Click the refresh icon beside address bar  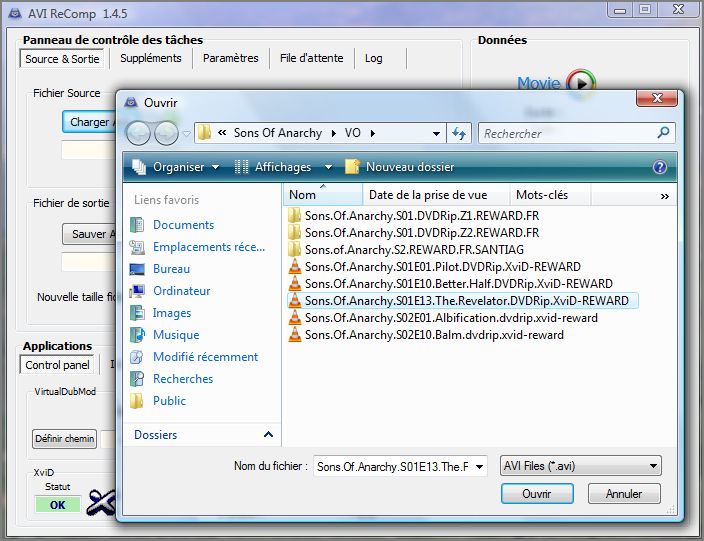pyautogui.click(x=458, y=133)
